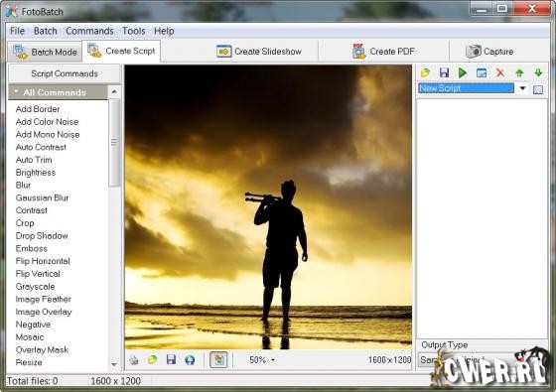
Task: Click the globe icon below the preview image
Action: pos(190,360)
